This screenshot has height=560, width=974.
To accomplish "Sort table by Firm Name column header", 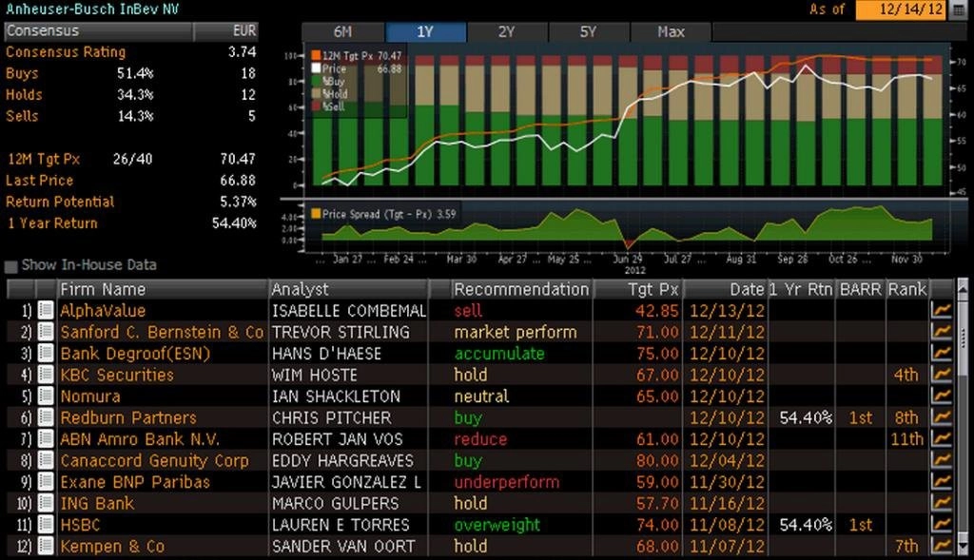I will click(163, 289).
